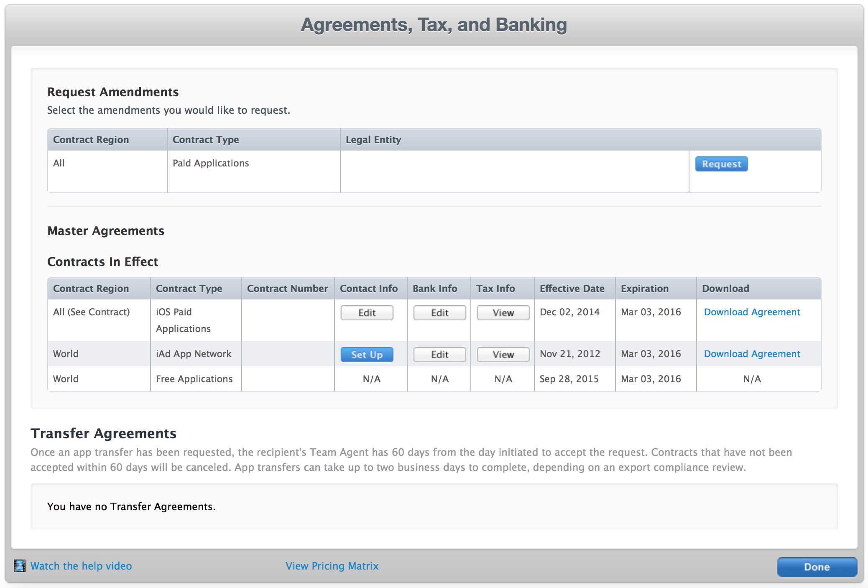The image size is (868, 588).
Task: Click the Done button
Action: coord(817,567)
